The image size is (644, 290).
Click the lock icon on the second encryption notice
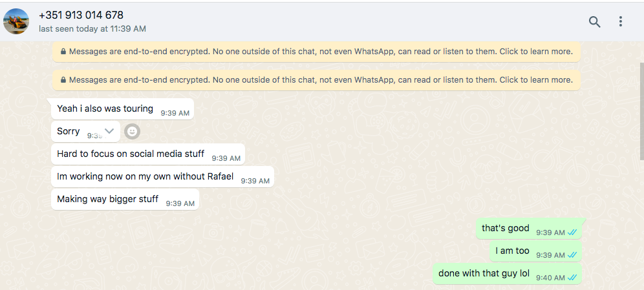[63, 80]
